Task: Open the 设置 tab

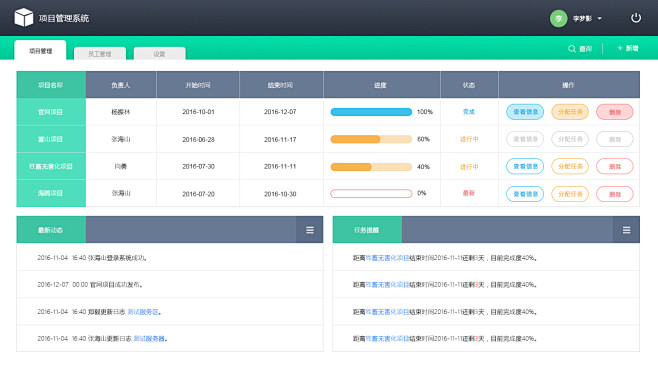Action: [x=159, y=54]
